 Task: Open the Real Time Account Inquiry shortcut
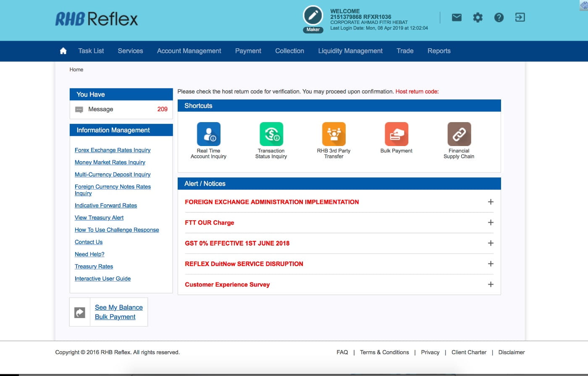209,134
